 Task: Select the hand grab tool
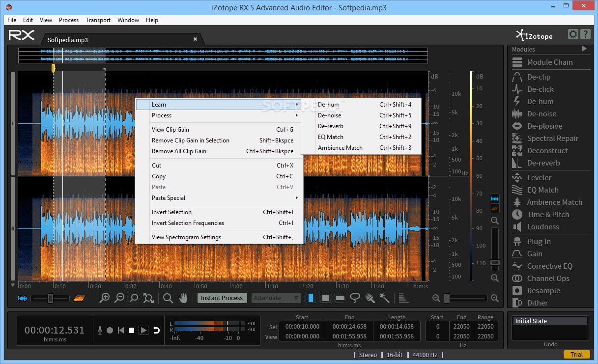click(183, 298)
